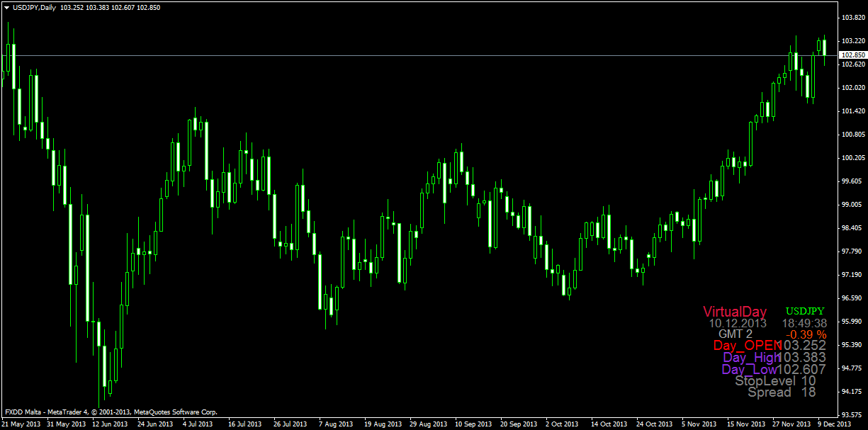
Task: Click the FXDD Malta MetaTrader 4 copyright text
Action: [x=111, y=412]
